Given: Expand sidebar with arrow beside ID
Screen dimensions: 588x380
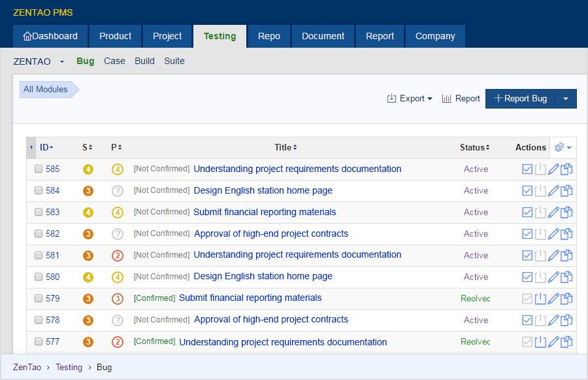Looking at the screenshot, I should click(31, 147).
